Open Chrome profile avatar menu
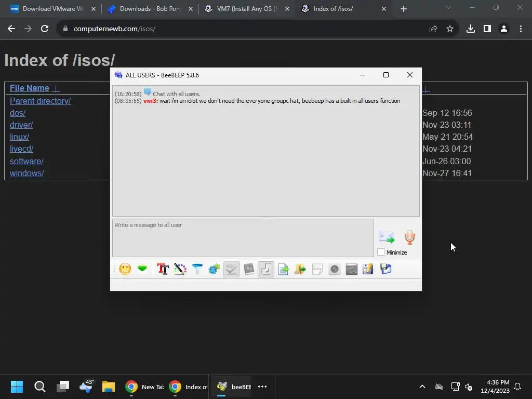This screenshot has width=532, height=399. pyautogui.click(x=504, y=29)
